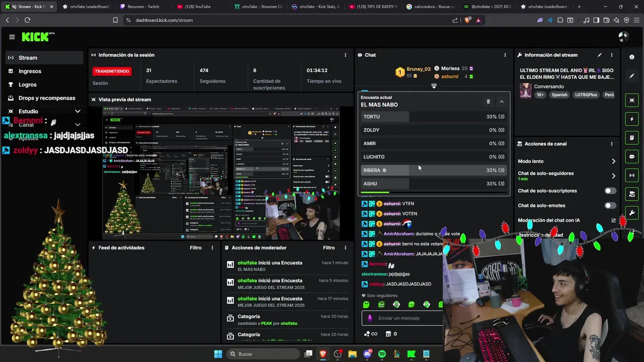Screen dimensions: 644x362
Task: Select LUCHITO poll option
Action: pyautogui.click(x=434, y=157)
